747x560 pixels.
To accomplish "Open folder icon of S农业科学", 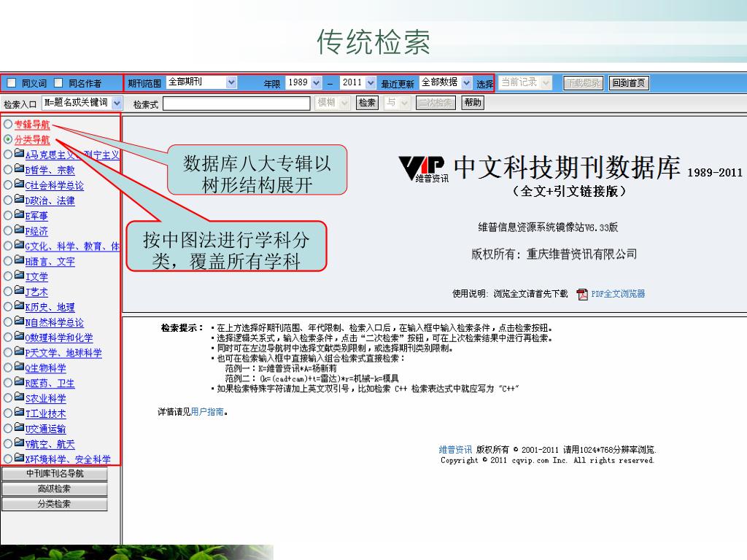I will [x=19, y=397].
